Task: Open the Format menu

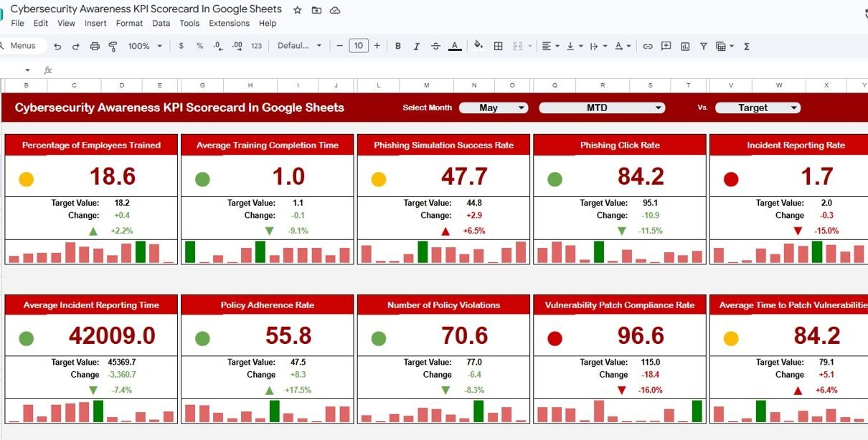Action: (x=129, y=23)
